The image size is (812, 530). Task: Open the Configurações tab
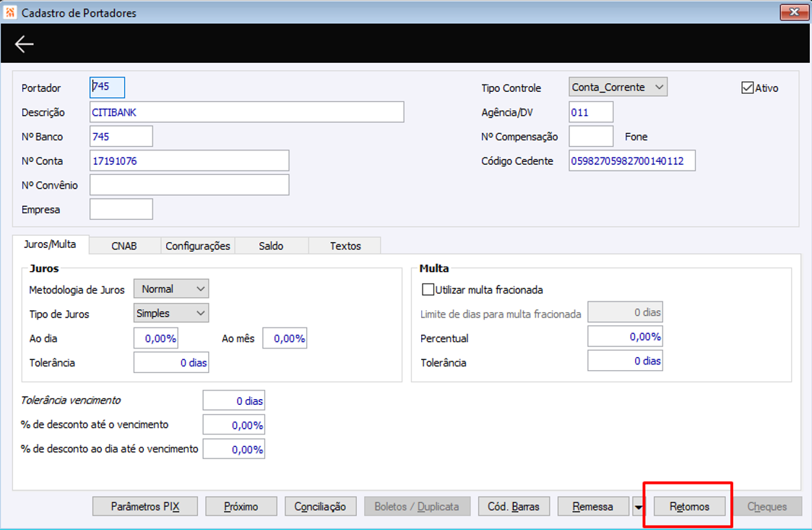point(198,246)
